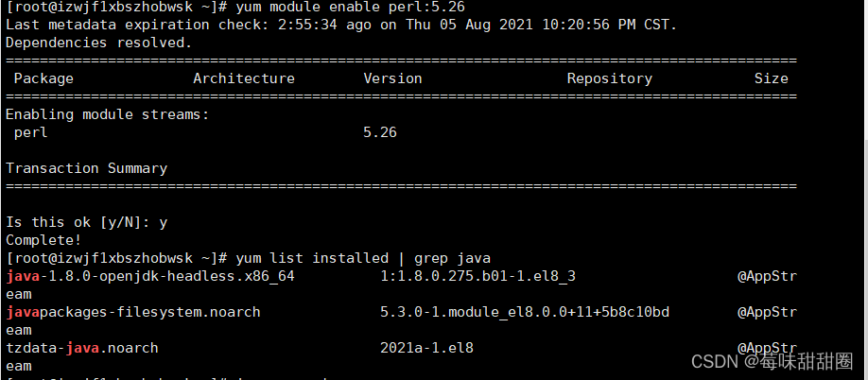Click '@AppStr' on the openjdk-headless row
This screenshot has width=868, height=380.
point(767,277)
